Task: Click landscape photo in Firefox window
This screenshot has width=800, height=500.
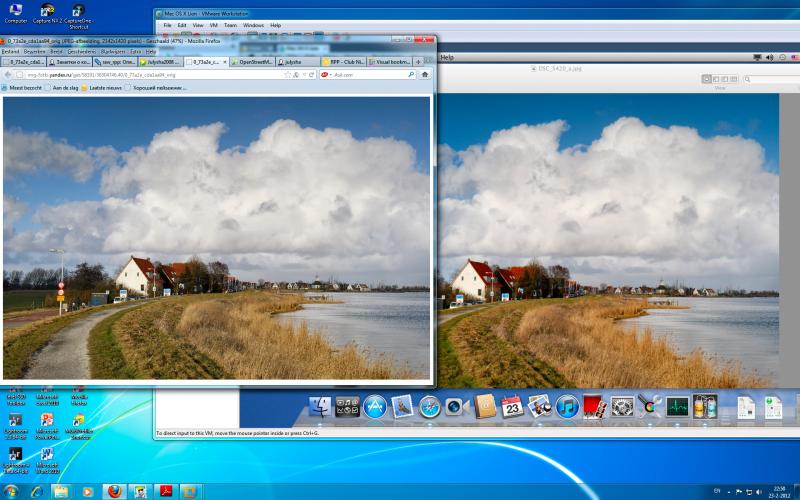Action: click(x=216, y=238)
